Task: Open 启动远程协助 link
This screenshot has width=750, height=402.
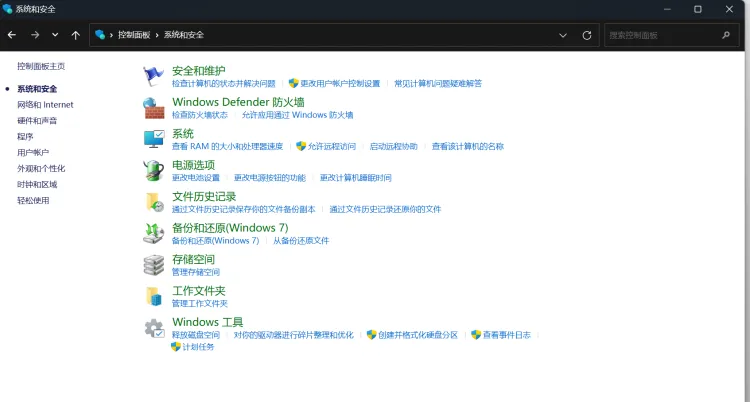Action: pos(394,146)
